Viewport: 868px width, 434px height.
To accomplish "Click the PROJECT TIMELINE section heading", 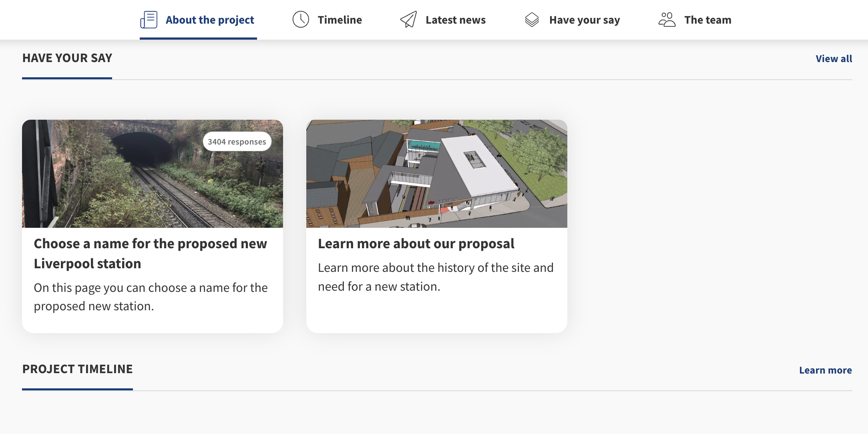I will pos(78,369).
